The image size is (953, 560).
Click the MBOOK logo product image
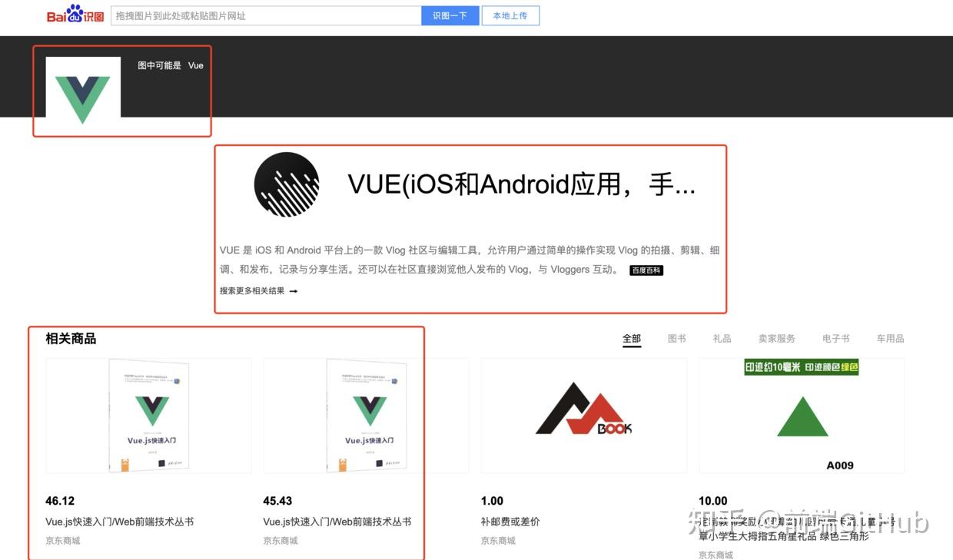(583, 413)
